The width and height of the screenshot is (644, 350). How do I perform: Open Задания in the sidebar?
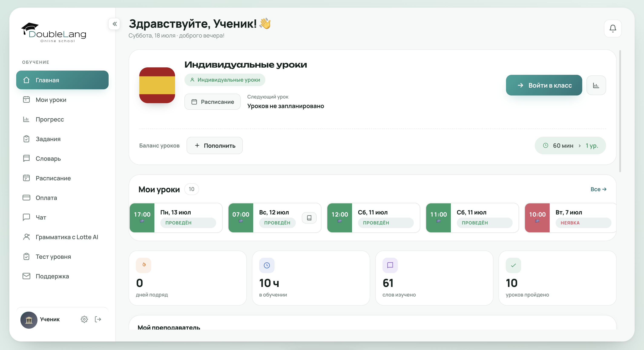(62, 139)
